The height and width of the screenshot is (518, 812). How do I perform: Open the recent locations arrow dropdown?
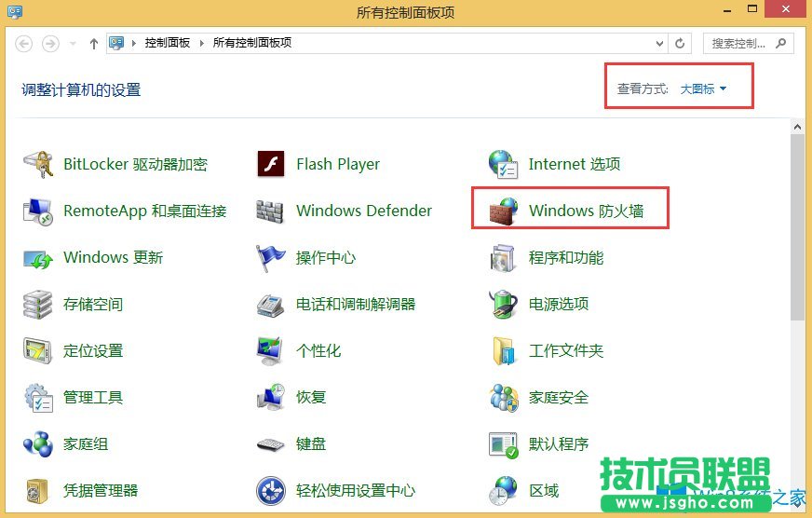point(73,44)
